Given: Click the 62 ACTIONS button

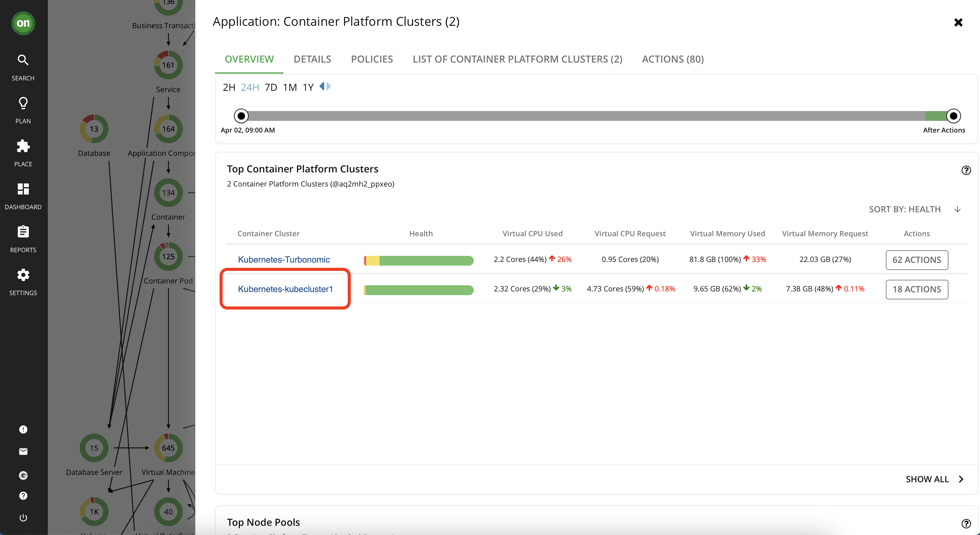Looking at the screenshot, I should [x=917, y=260].
